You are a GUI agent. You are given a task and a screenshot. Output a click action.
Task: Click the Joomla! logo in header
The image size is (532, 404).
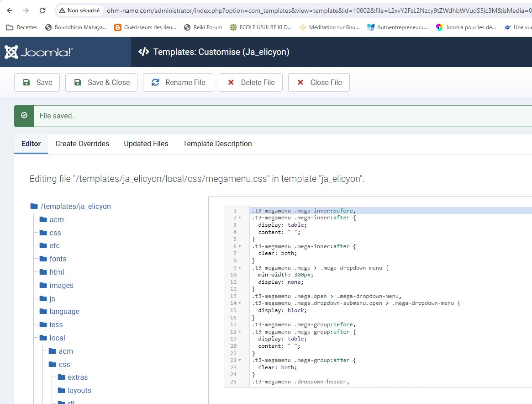39,52
